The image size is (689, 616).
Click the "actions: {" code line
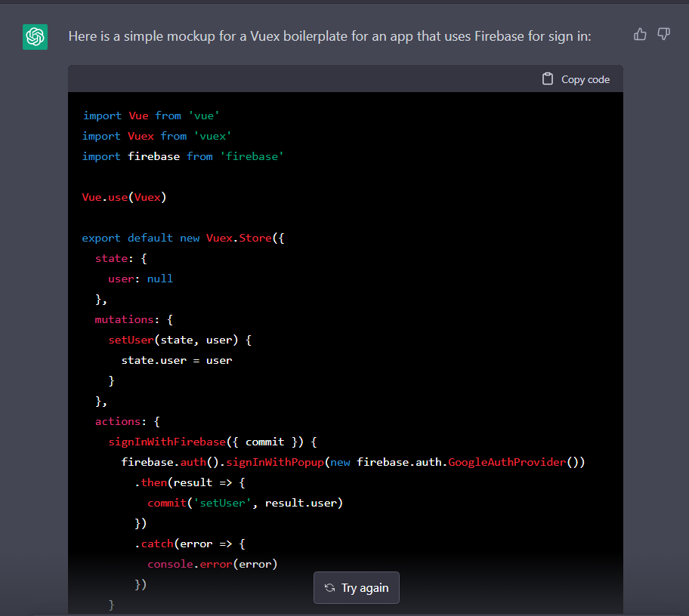coord(128,422)
